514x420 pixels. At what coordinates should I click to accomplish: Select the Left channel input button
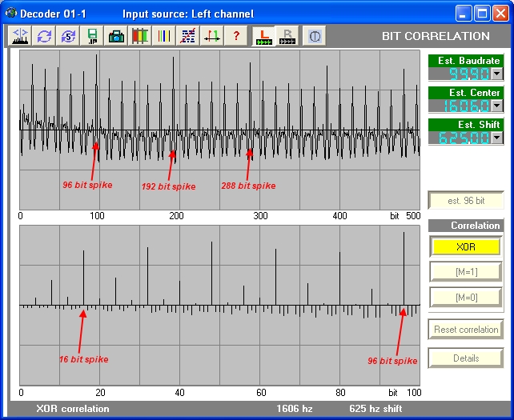coord(263,36)
